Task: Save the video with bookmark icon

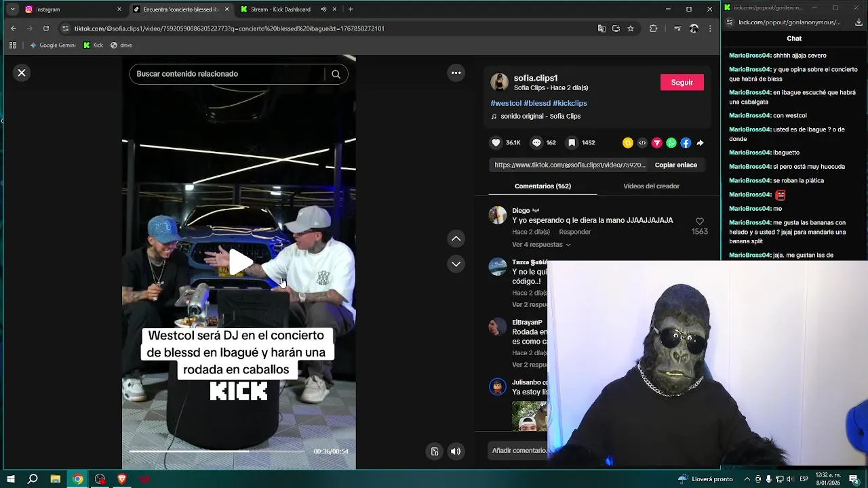Action: (x=572, y=142)
